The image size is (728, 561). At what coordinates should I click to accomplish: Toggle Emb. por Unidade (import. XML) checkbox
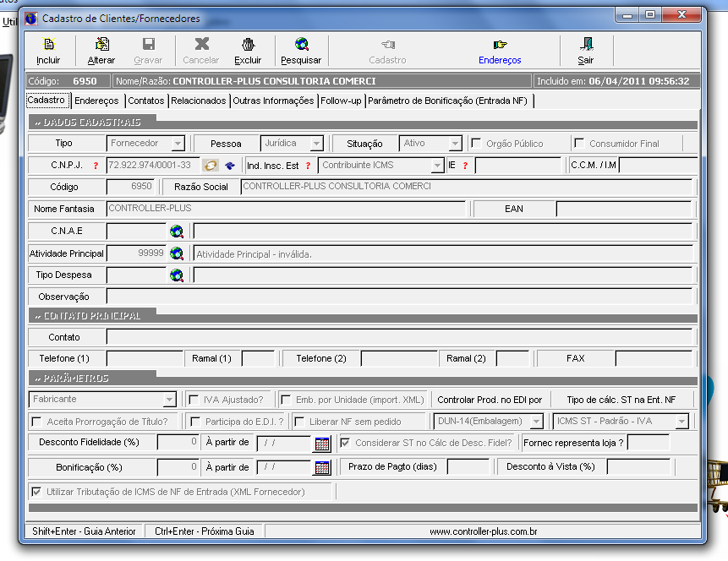click(286, 400)
